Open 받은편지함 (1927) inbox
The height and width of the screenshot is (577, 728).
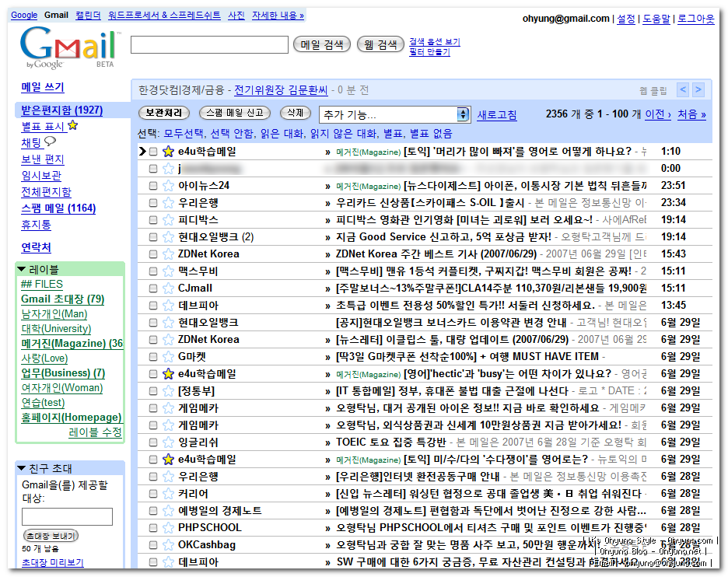(x=61, y=110)
